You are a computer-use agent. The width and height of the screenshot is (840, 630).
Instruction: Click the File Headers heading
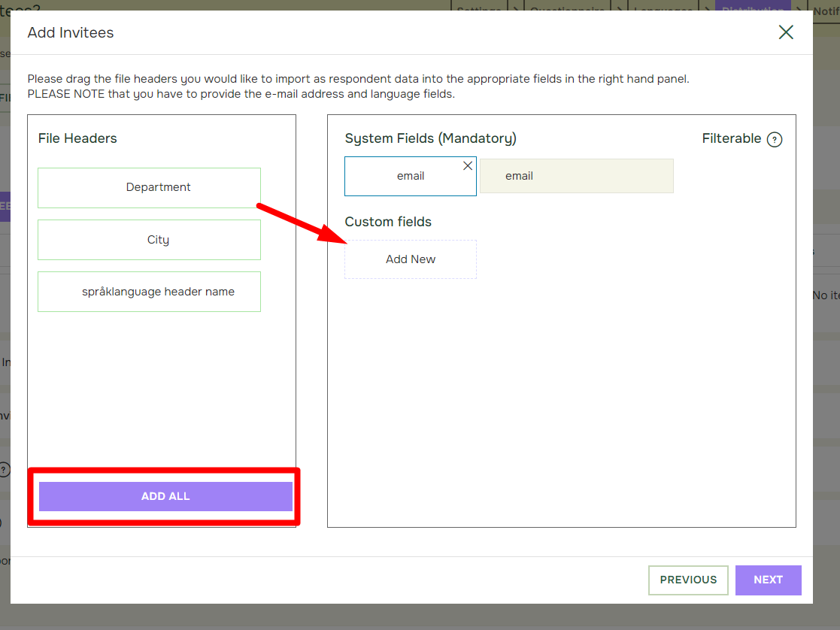point(77,138)
